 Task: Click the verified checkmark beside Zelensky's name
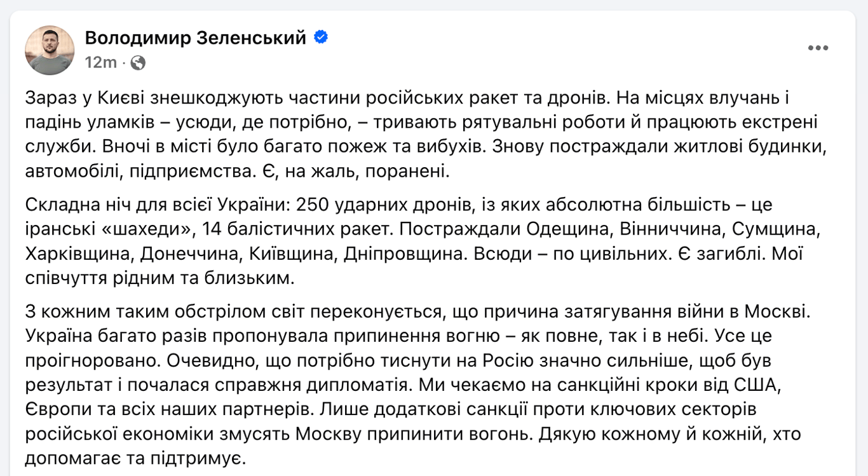pos(320,37)
